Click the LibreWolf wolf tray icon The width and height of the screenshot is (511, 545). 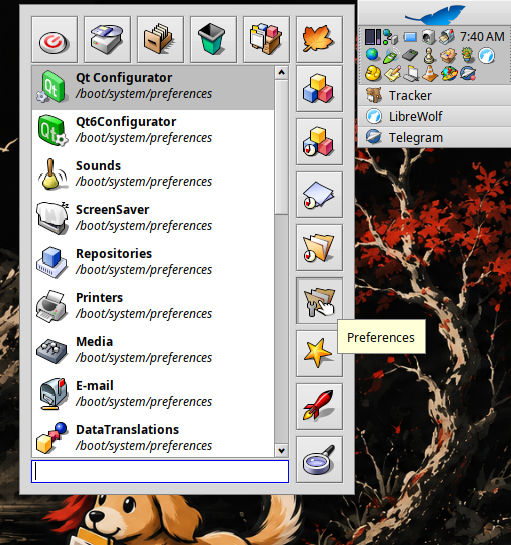[486, 56]
